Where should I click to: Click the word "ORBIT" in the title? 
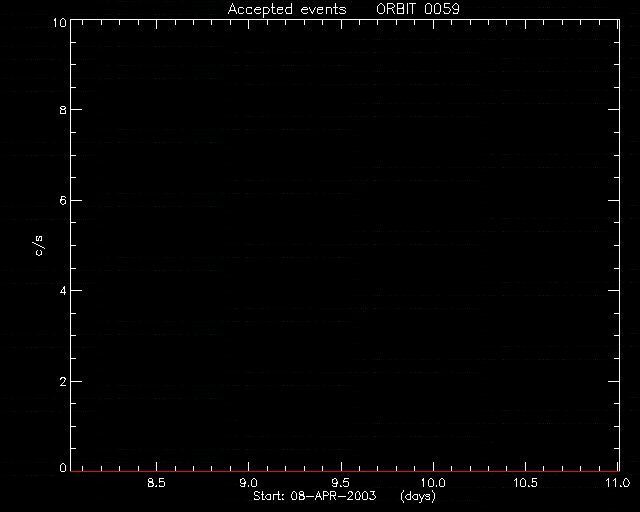point(396,9)
